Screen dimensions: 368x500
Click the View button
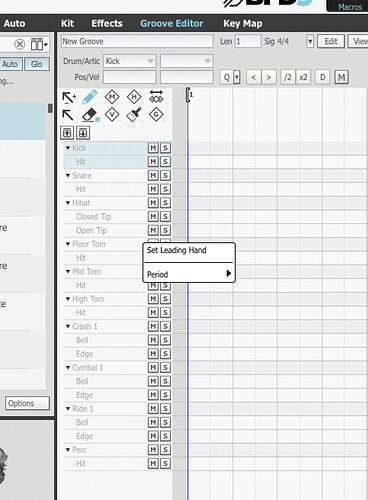(x=358, y=41)
